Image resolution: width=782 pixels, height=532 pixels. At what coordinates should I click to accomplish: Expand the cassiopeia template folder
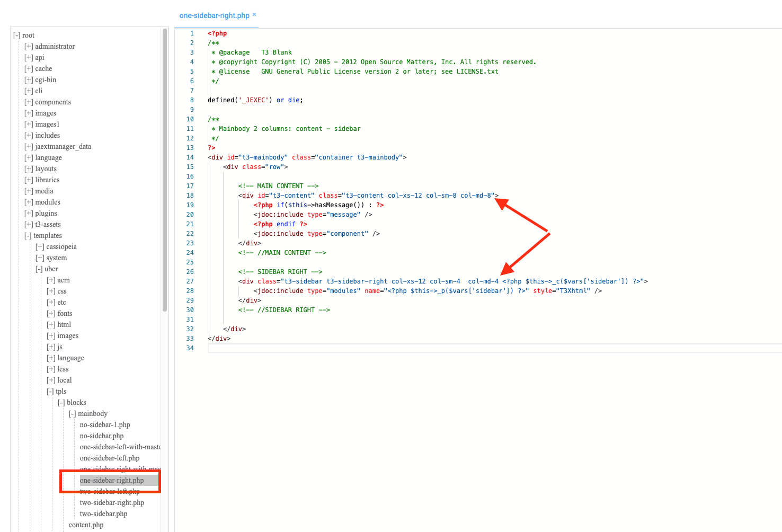40,247
